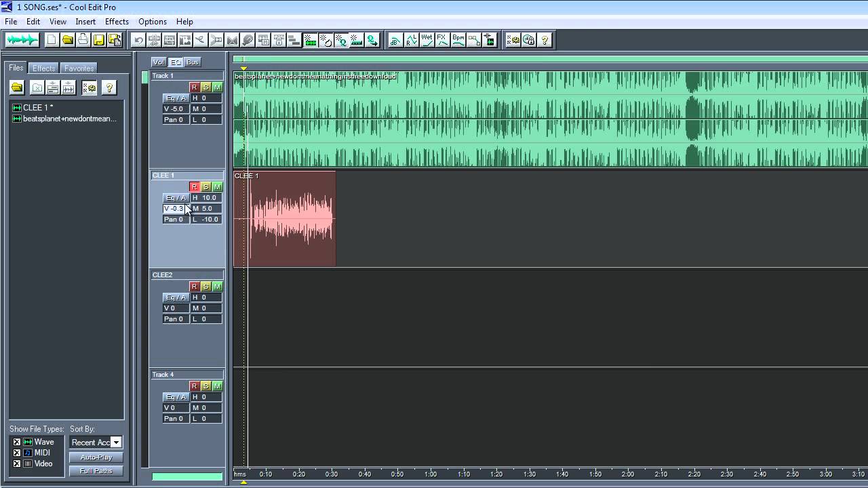This screenshot has height=488, width=868.
Task: Arm Track 1 for recording with R
Action: [194, 87]
